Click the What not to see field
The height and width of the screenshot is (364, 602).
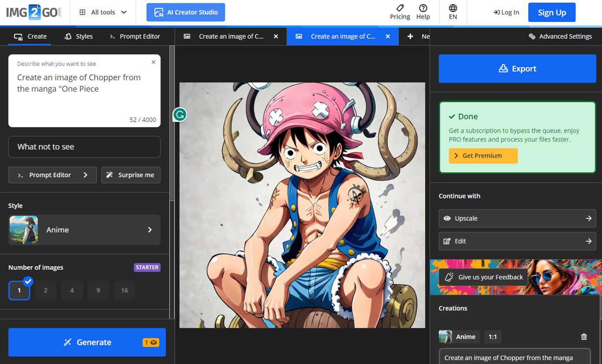(x=84, y=147)
